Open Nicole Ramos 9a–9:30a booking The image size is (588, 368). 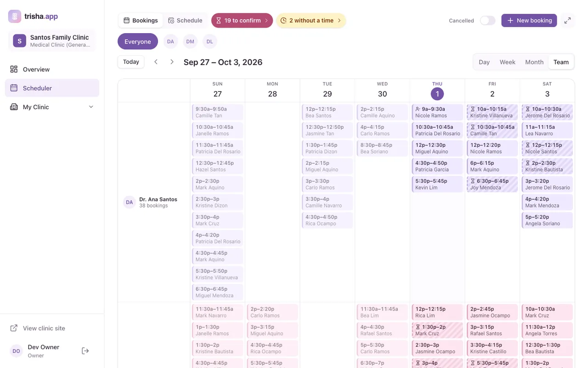[437, 112]
